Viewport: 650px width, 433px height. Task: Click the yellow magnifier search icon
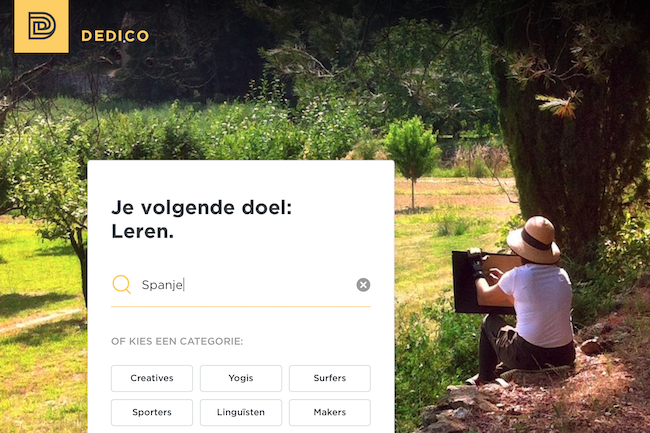pyautogui.click(x=121, y=284)
